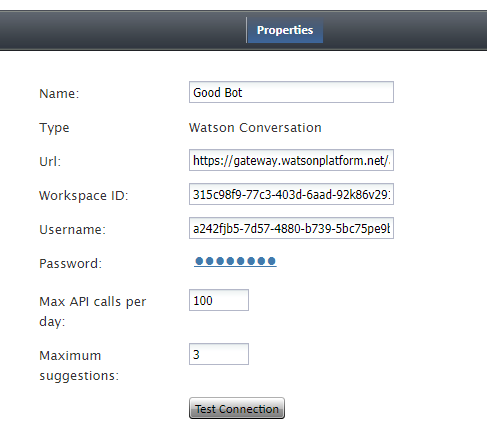Focus the Url input field
The image size is (487, 436).
(291, 160)
